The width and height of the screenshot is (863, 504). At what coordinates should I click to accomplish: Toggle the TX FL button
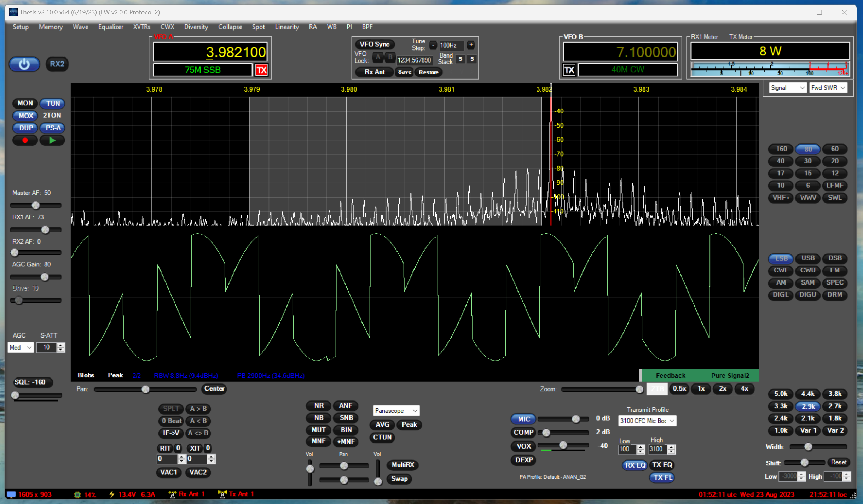tap(662, 477)
